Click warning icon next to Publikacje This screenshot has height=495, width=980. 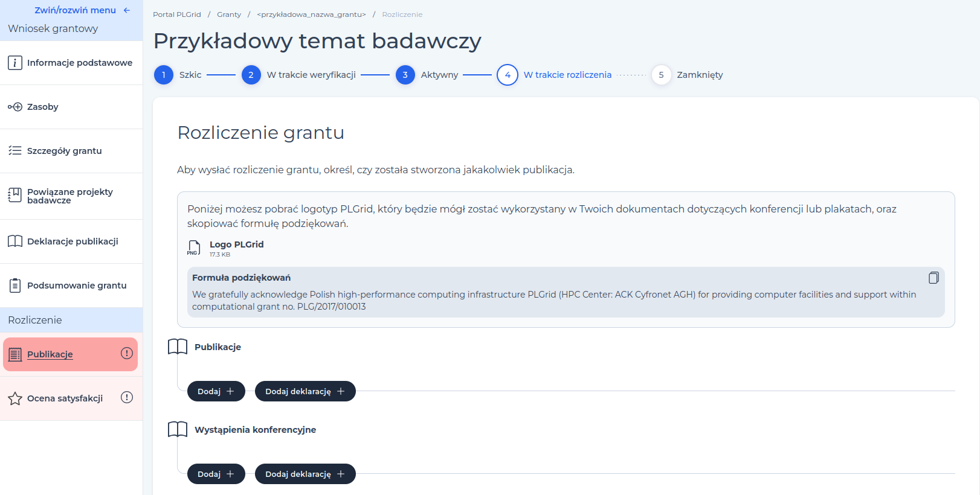point(127,353)
